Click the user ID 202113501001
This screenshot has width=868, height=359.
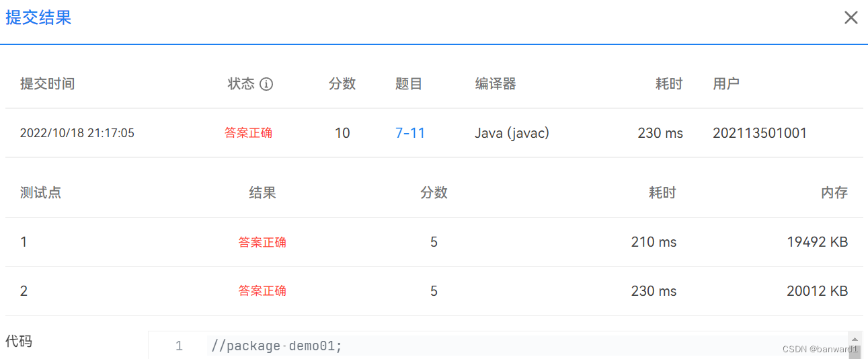click(760, 133)
